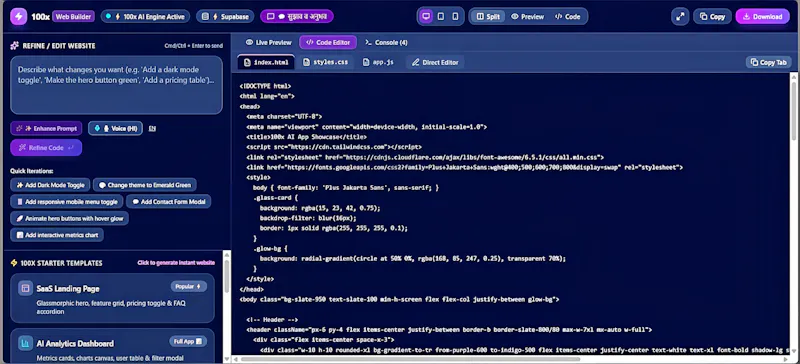Click the Download button

pyautogui.click(x=762, y=16)
